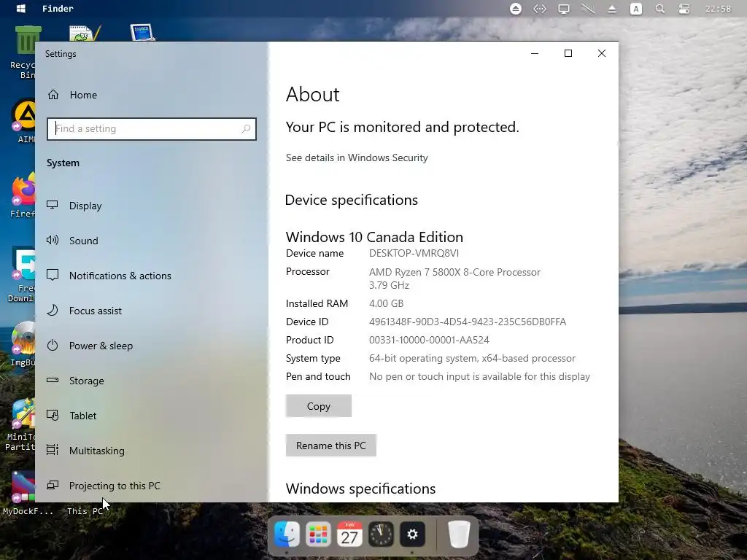Click the Copy button under device specifications
Viewport: 747px width, 560px height.
[318, 405]
